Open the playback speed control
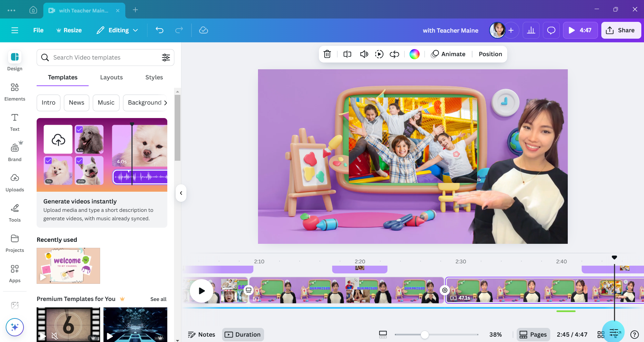Screen dimensions: 644x342 pyautogui.click(x=379, y=54)
